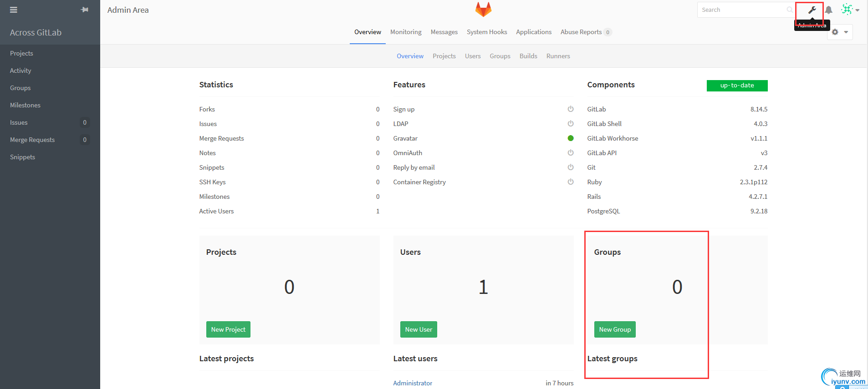Click the GitLab version value 8.14.5
868x389 pixels.
tap(759, 109)
